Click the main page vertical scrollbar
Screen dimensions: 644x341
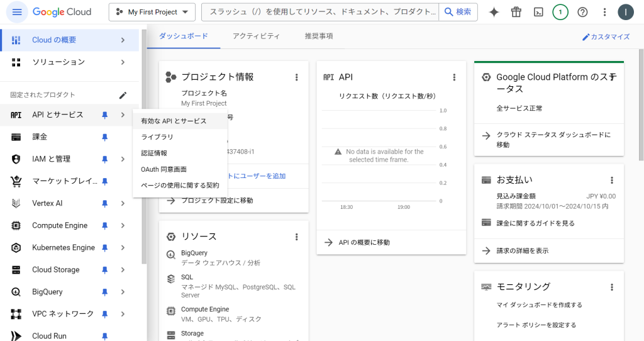pyautogui.click(x=641, y=105)
